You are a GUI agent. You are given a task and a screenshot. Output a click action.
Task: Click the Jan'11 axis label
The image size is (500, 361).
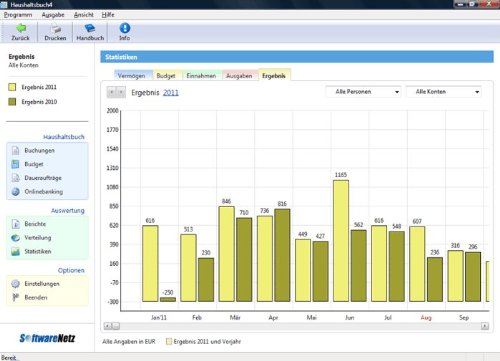159,317
